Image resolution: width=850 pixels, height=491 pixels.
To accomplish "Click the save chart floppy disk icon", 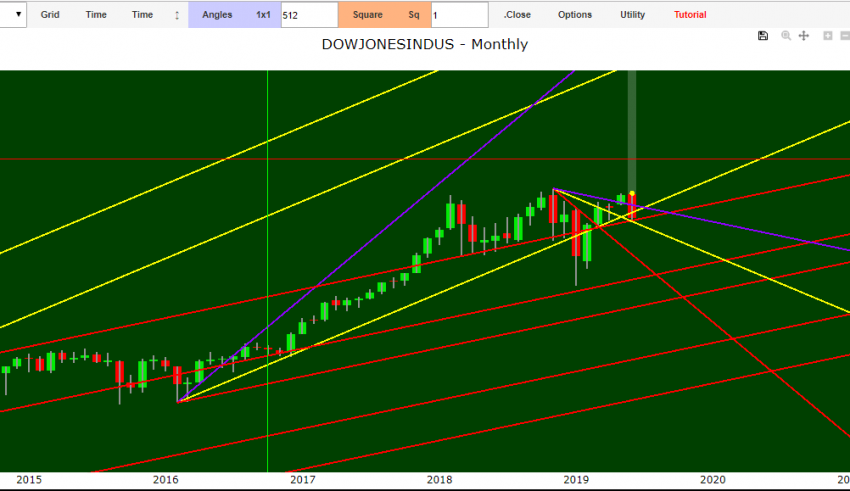I will (763, 36).
